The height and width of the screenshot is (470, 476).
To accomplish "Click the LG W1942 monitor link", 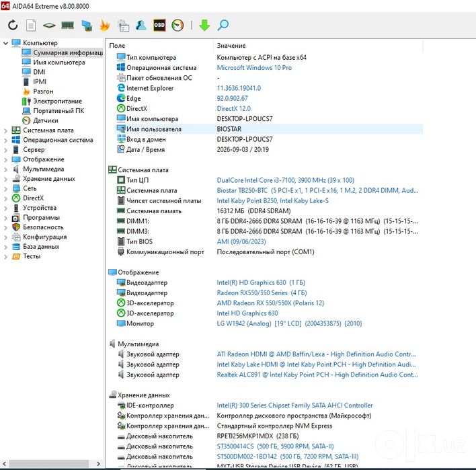I will coord(289,323).
